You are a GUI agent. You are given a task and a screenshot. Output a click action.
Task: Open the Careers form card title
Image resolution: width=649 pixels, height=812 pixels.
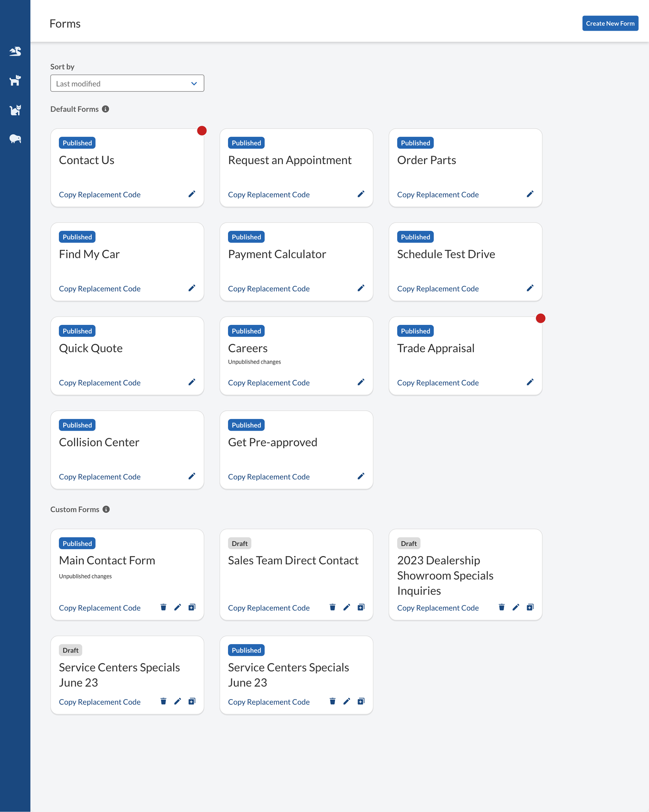[x=247, y=348]
